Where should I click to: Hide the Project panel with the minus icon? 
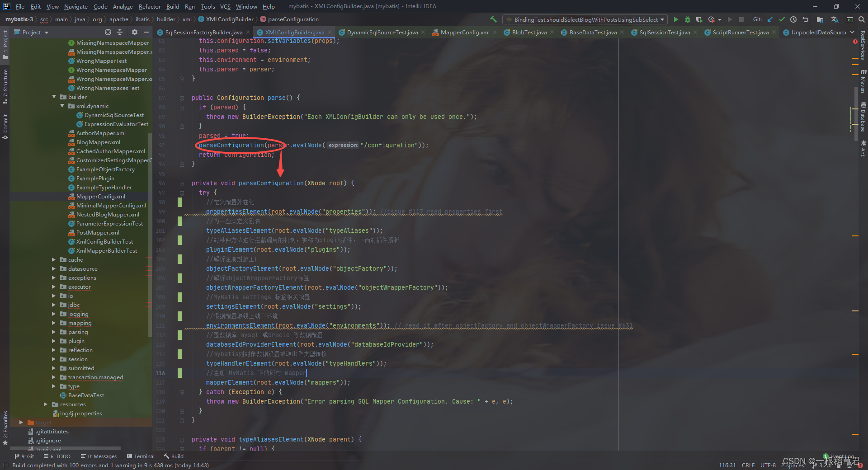pyautogui.click(x=146, y=32)
